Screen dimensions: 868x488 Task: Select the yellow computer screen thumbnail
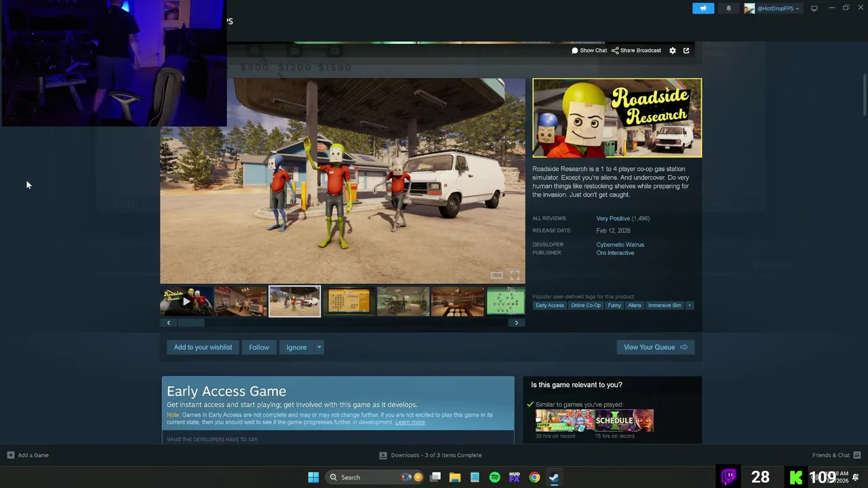tap(349, 302)
